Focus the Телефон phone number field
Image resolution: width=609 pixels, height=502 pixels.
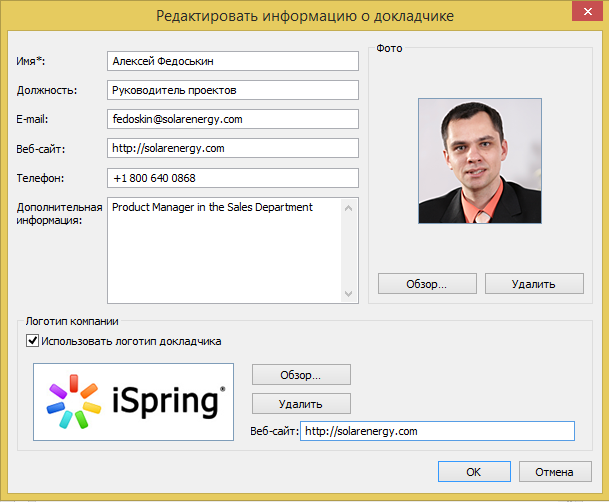[x=233, y=178]
